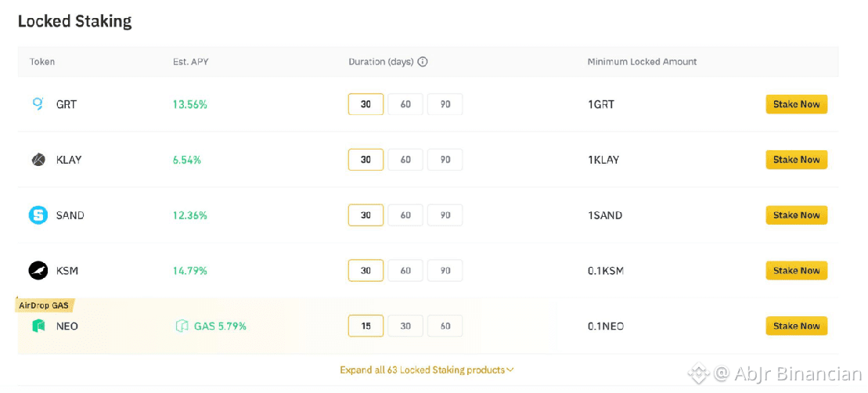Stake NEO with Stake Now button
Image resolution: width=868 pixels, height=393 pixels.
point(796,326)
